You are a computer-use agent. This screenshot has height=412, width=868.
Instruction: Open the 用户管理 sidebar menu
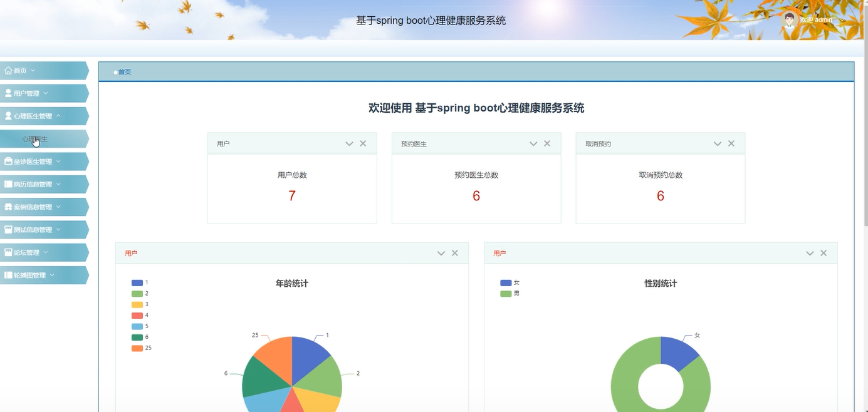coord(44,93)
